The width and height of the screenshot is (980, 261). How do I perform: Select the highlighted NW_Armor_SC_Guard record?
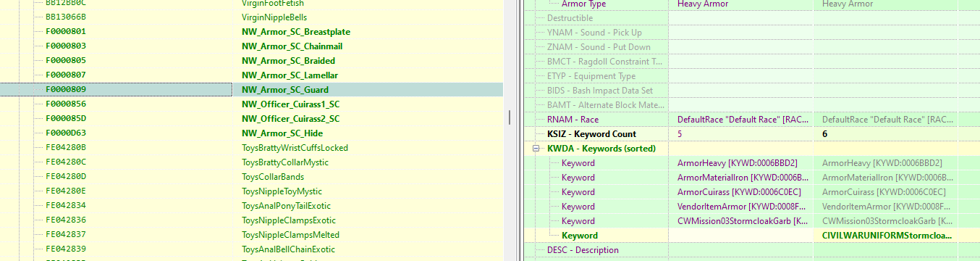click(285, 90)
